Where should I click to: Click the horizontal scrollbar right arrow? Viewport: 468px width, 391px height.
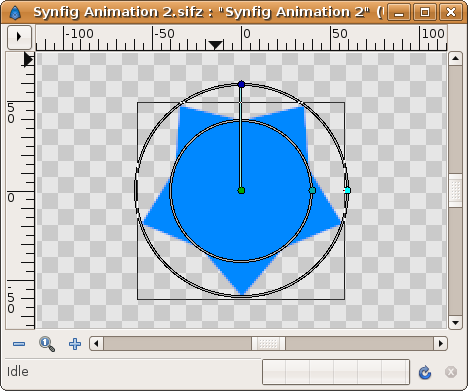tap(440, 343)
